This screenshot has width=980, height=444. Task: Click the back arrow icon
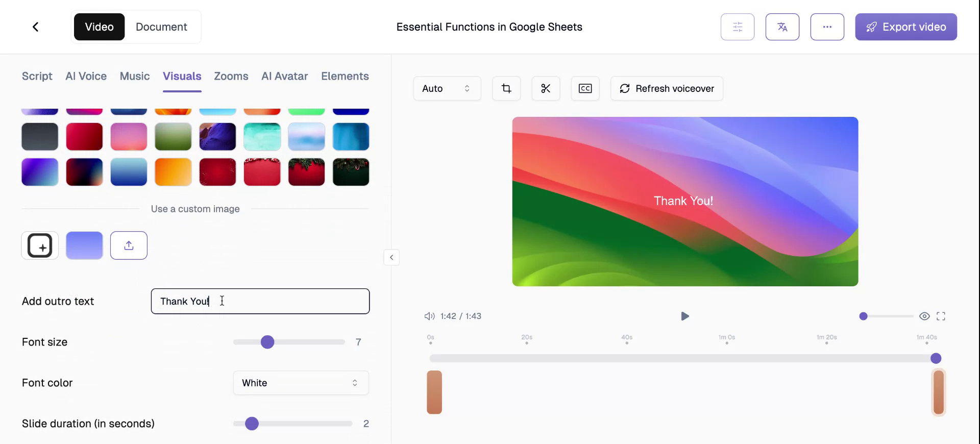35,27
